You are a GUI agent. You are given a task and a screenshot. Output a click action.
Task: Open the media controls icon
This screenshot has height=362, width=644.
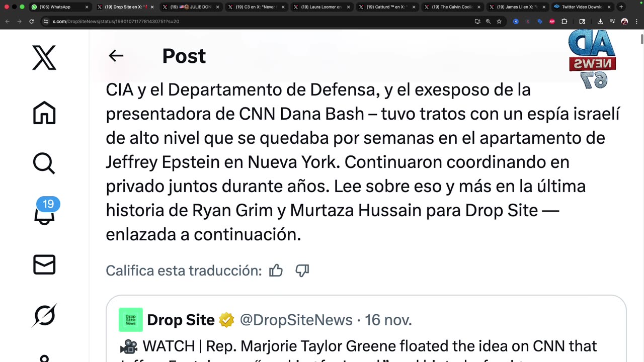click(612, 22)
